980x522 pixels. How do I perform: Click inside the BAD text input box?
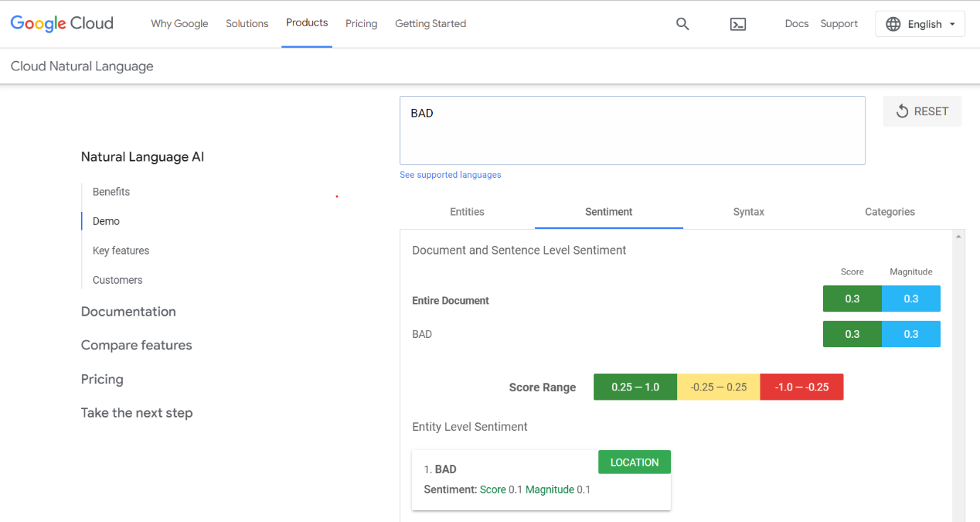click(632, 132)
